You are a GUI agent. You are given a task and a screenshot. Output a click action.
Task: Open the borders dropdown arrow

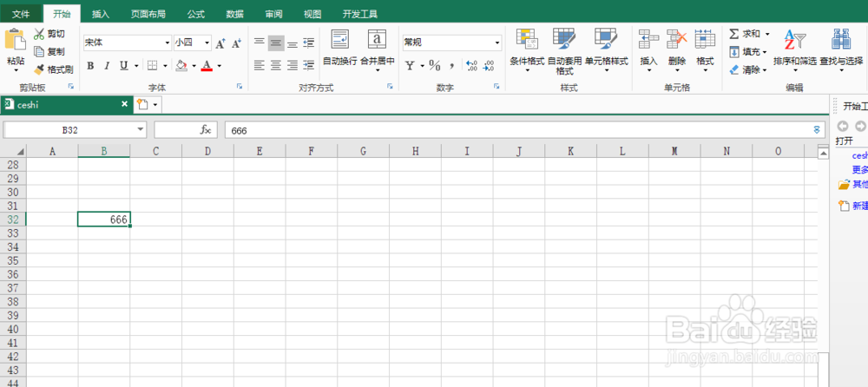pos(165,67)
